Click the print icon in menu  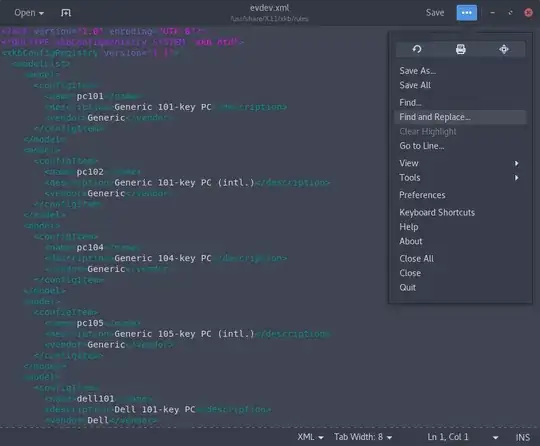click(460, 49)
